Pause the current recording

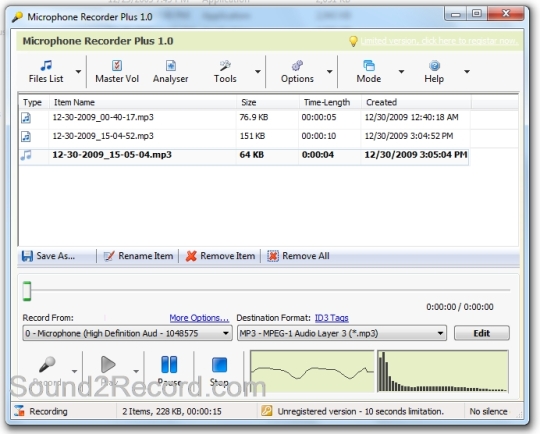(x=169, y=370)
